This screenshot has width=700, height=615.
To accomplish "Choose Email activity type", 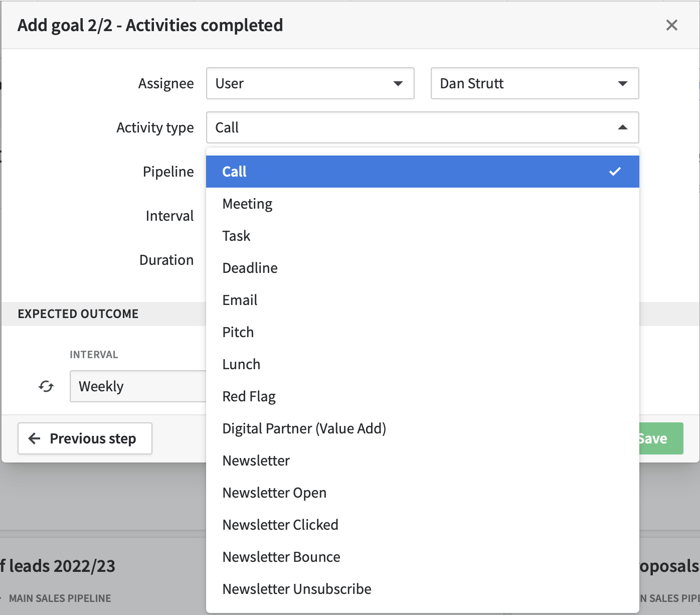I will [x=240, y=300].
